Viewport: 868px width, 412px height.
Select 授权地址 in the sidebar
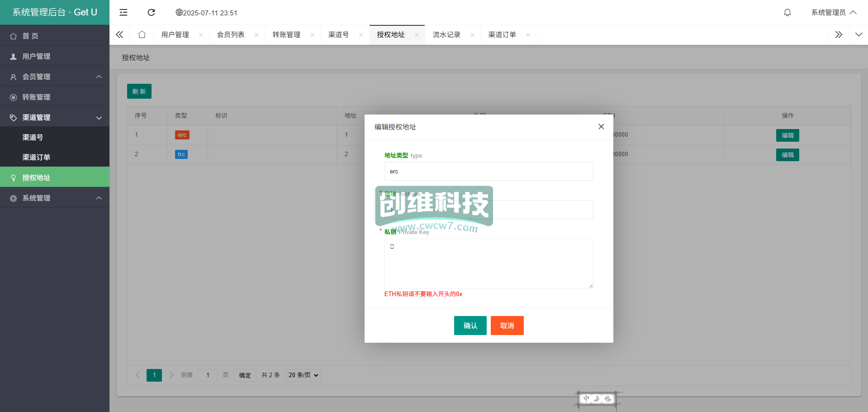(x=55, y=177)
